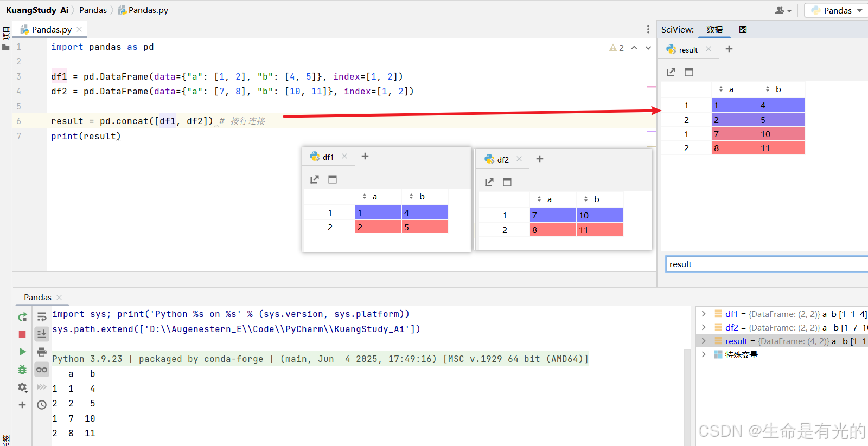Switch to the 数据 tab in SciView
This screenshot has height=446, width=868.
tap(714, 29)
